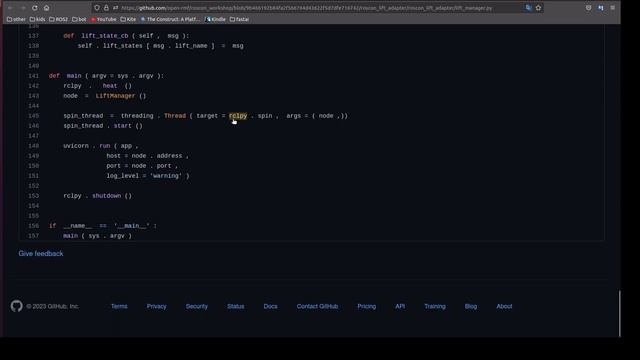
Task: Select line number 148
Action: click(x=33, y=146)
